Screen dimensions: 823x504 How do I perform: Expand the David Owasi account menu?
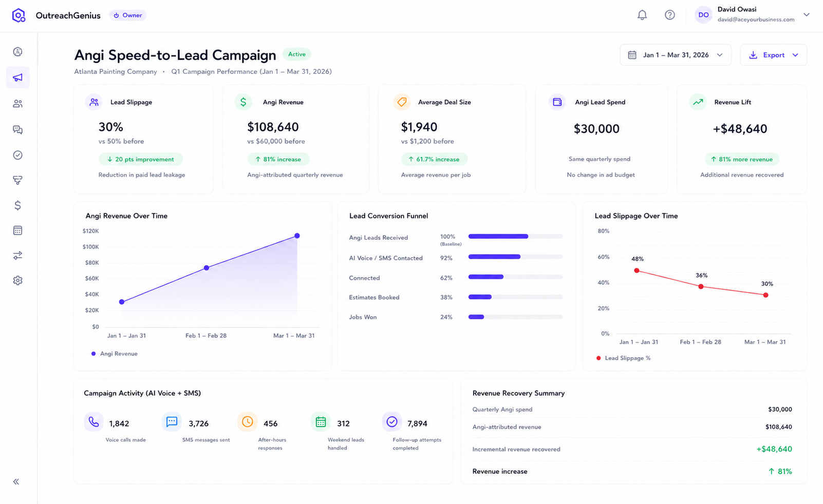807,15
